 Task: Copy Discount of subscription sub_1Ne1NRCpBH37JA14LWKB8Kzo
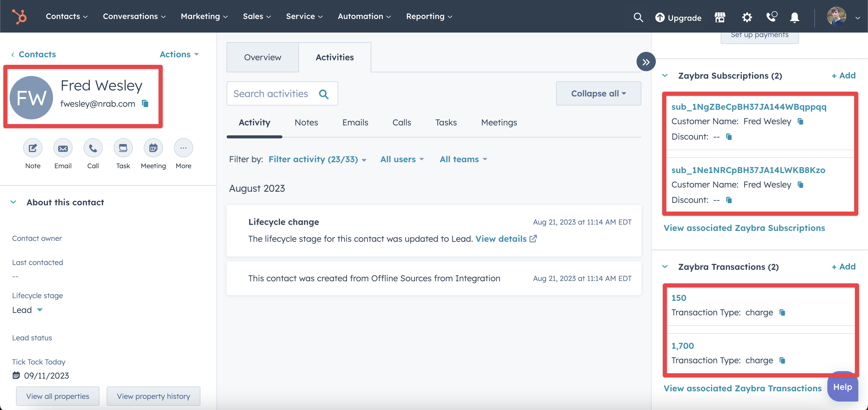[x=729, y=200]
